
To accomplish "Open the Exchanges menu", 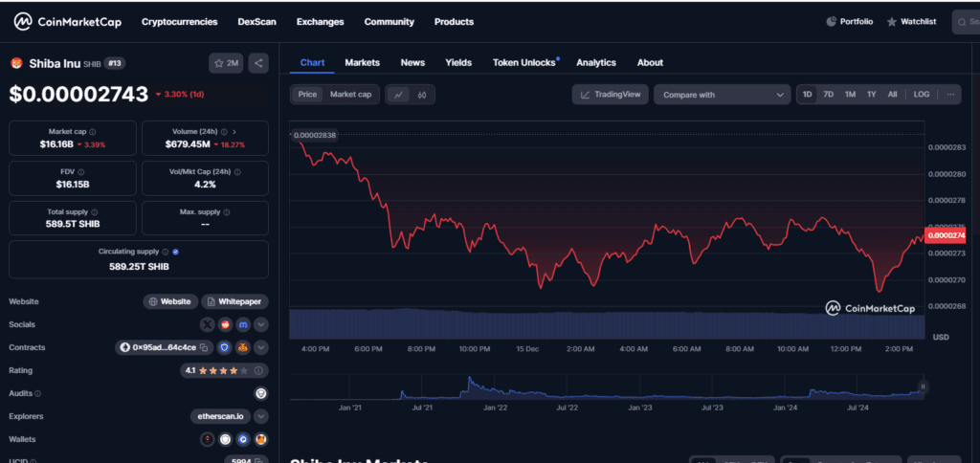I will pos(320,22).
